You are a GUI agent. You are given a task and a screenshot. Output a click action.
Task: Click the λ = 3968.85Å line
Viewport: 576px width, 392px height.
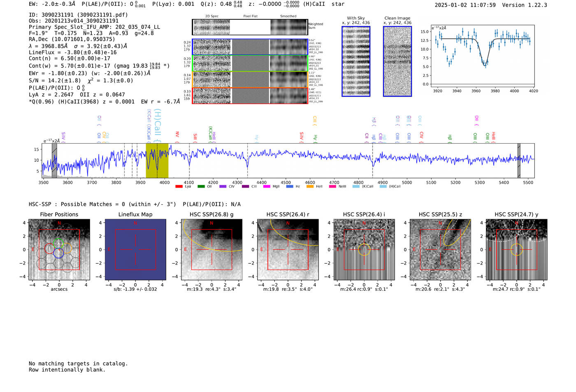[x=78, y=46]
